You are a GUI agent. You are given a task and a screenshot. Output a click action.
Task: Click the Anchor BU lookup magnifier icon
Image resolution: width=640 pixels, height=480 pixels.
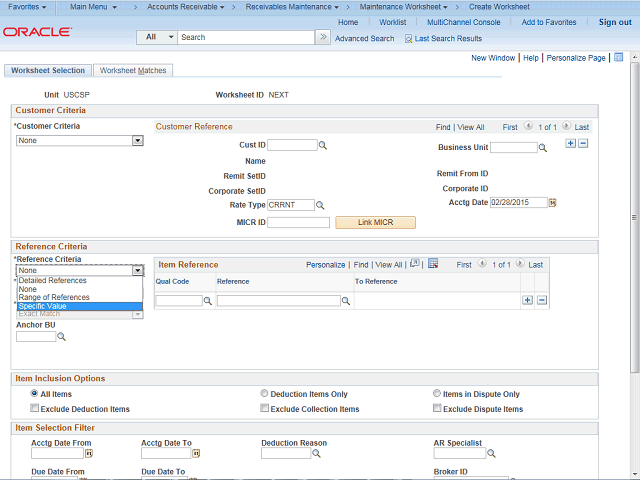click(61, 337)
